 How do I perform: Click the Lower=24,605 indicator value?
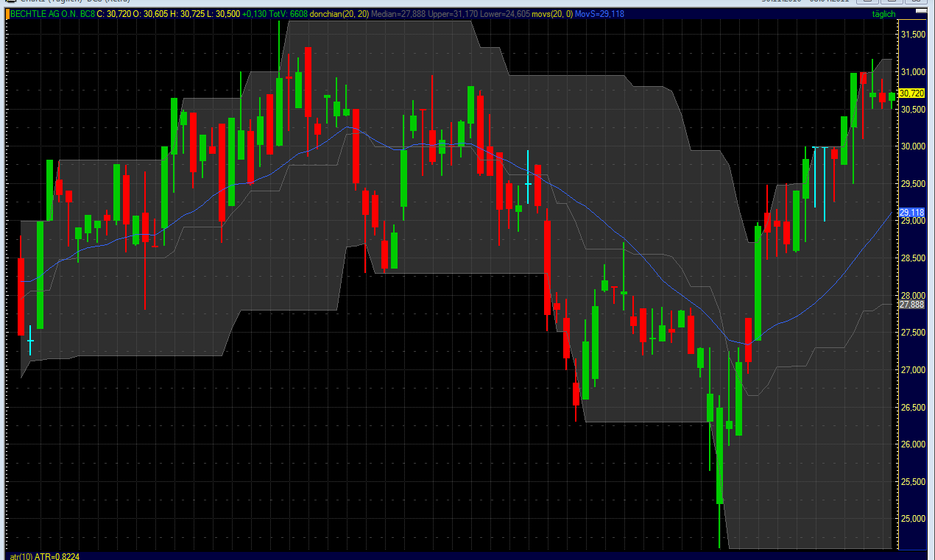coord(504,13)
